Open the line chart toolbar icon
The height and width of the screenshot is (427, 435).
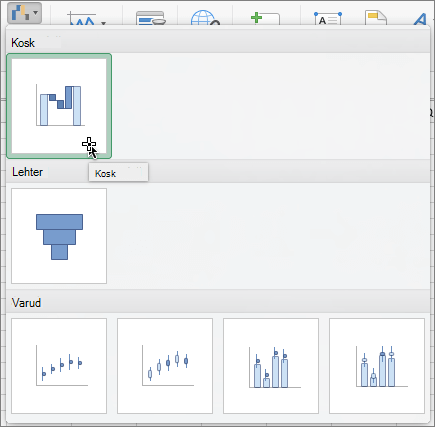click(x=82, y=19)
